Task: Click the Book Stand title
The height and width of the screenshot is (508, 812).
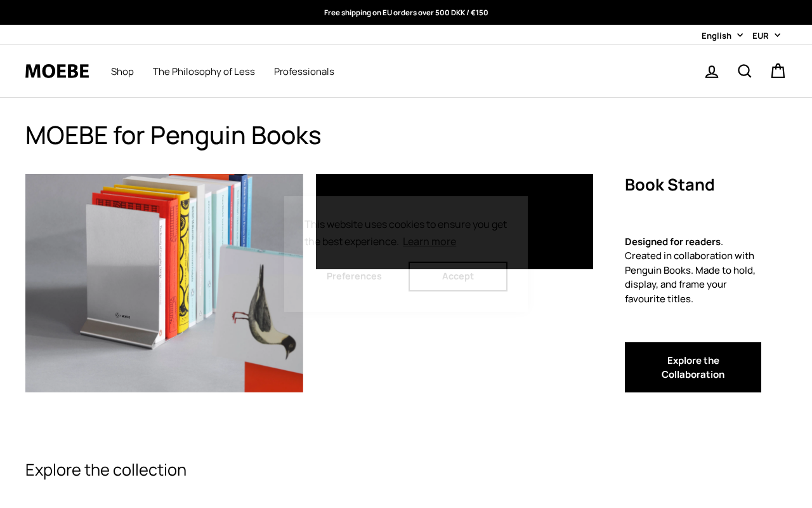Action: 669,184
